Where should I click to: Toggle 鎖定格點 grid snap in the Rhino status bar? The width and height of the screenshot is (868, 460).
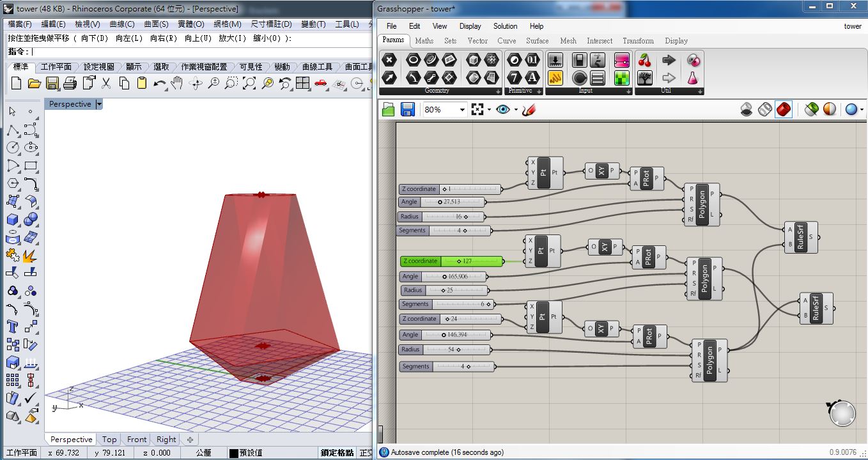pos(336,452)
